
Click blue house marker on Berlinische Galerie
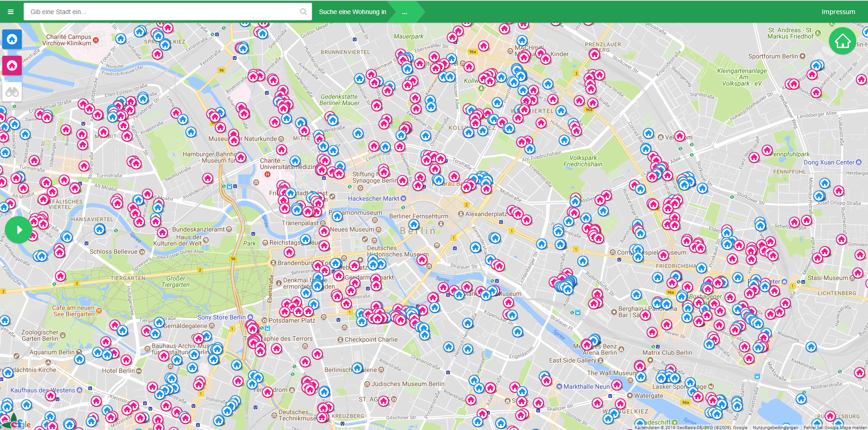tap(357, 367)
